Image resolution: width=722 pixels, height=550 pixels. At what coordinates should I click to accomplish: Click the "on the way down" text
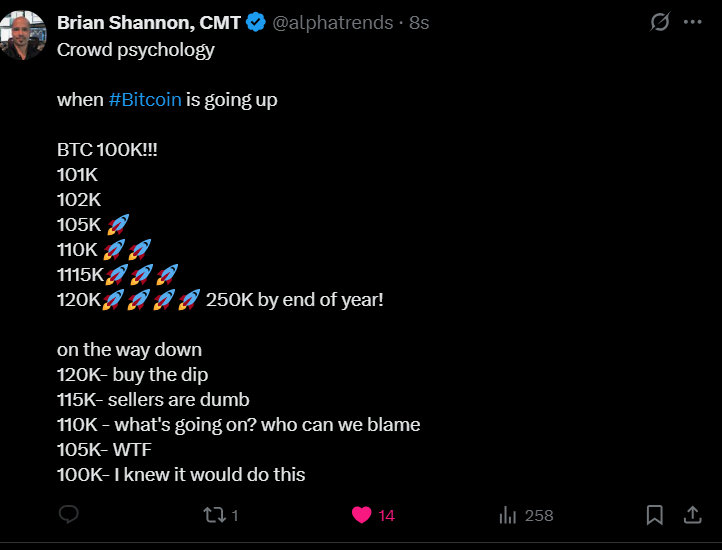point(129,349)
